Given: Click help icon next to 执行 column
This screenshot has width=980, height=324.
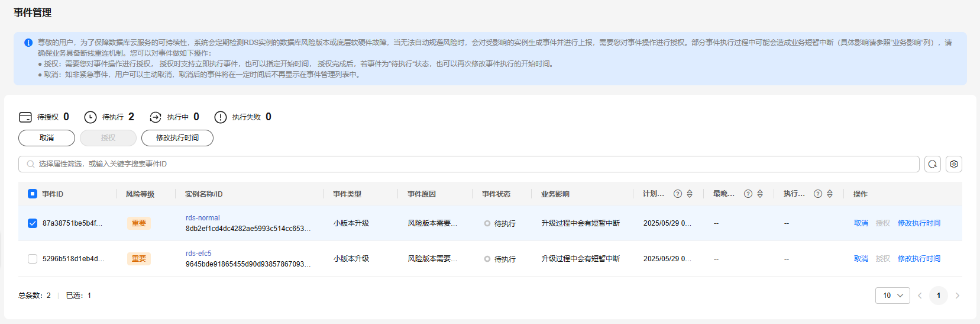Looking at the screenshot, I should (818, 194).
